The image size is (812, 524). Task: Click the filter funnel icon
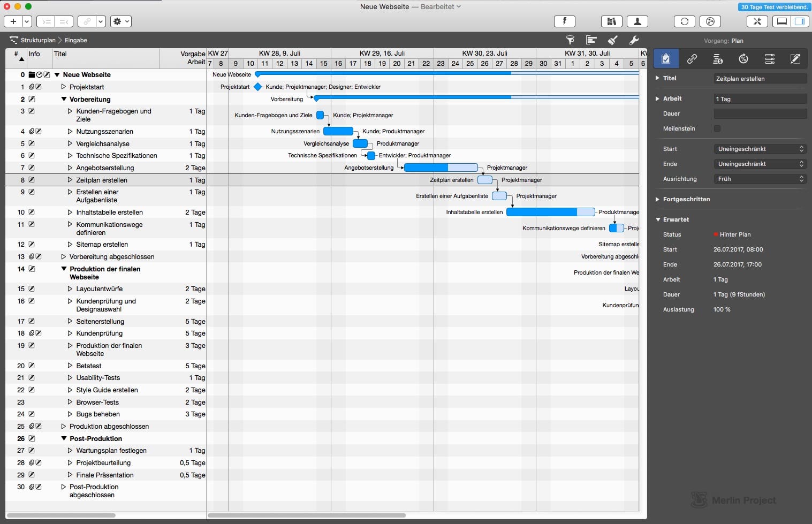(570, 40)
